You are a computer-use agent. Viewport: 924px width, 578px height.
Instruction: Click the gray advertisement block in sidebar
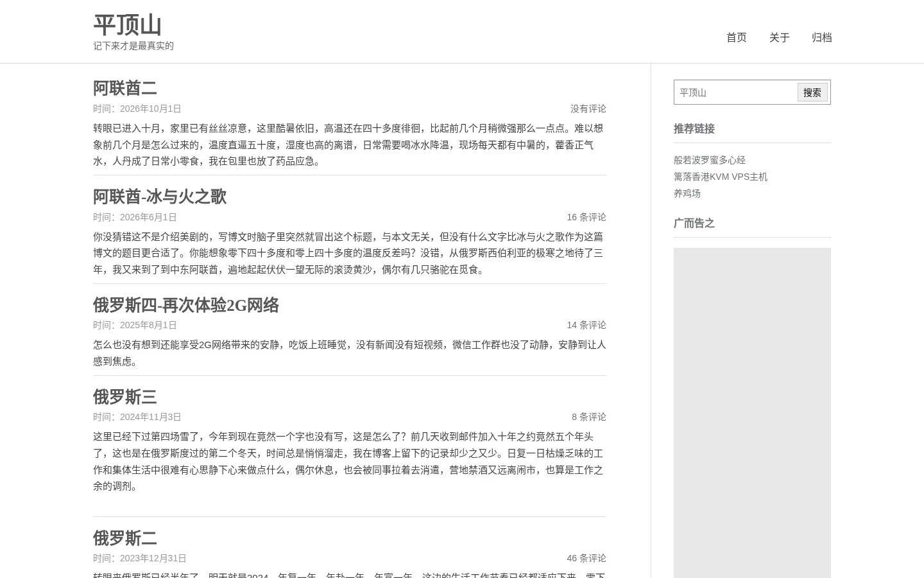pos(752,413)
